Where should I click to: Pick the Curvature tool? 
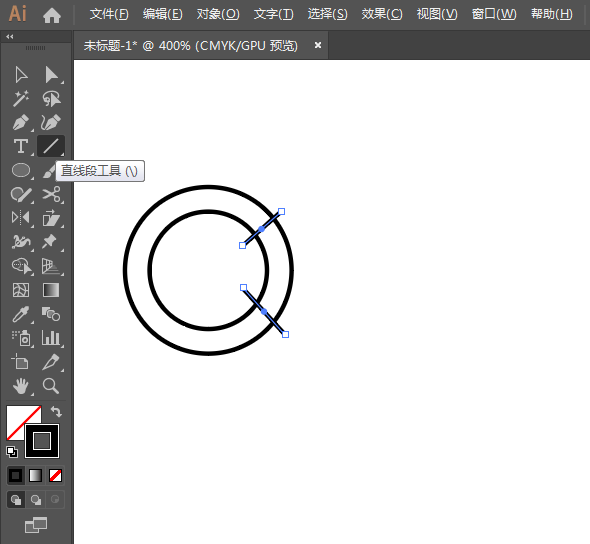click(x=51, y=122)
